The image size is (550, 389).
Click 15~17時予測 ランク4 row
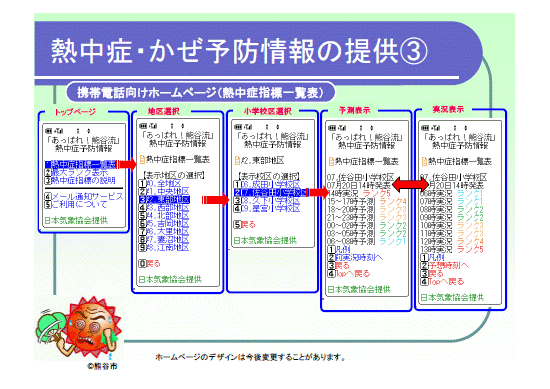pyautogui.click(x=367, y=201)
